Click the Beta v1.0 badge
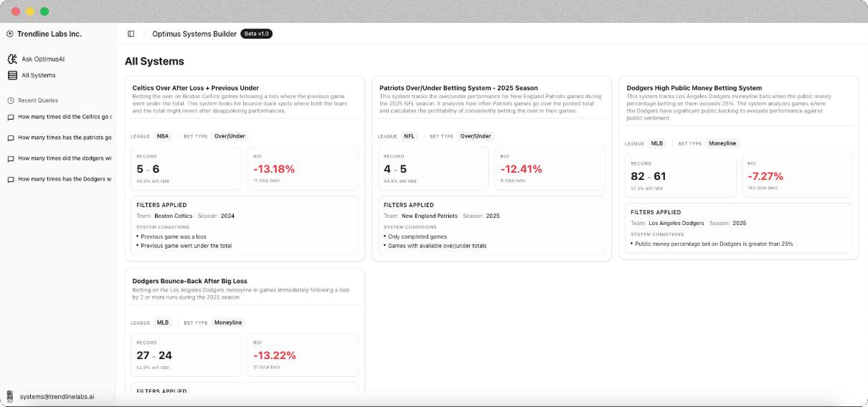The width and height of the screenshot is (868, 407). coord(256,34)
